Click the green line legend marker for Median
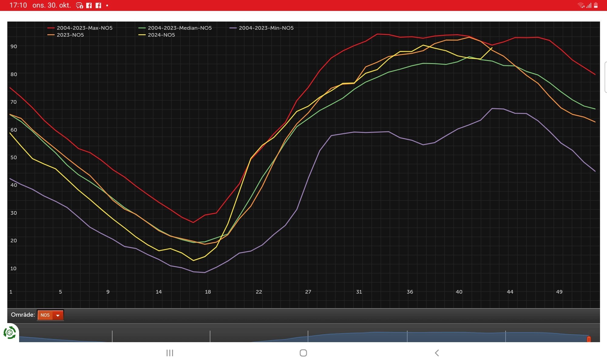 pyautogui.click(x=142, y=28)
